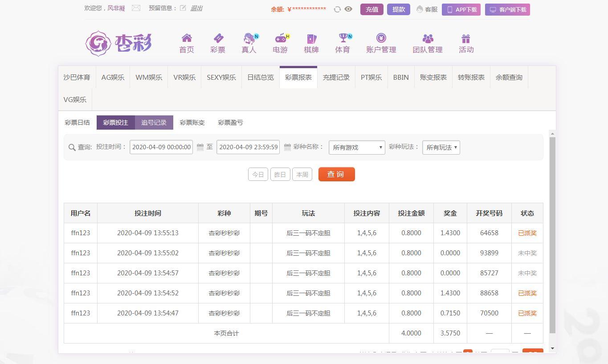This screenshot has height=364, width=608.
Task: Expand the 彩种玩法 所有玩法 dropdown
Action: click(441, 147)
